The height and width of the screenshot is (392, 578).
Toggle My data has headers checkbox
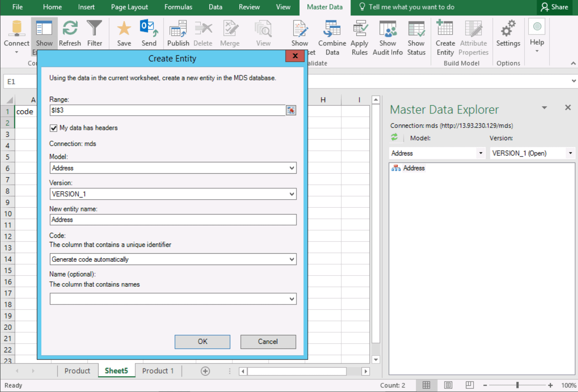coord(54,128)
